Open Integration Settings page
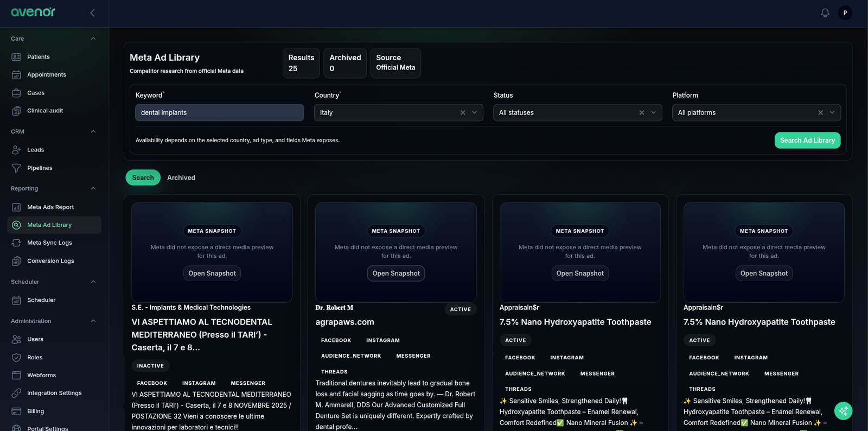The image size is (868, 431). 54,393
